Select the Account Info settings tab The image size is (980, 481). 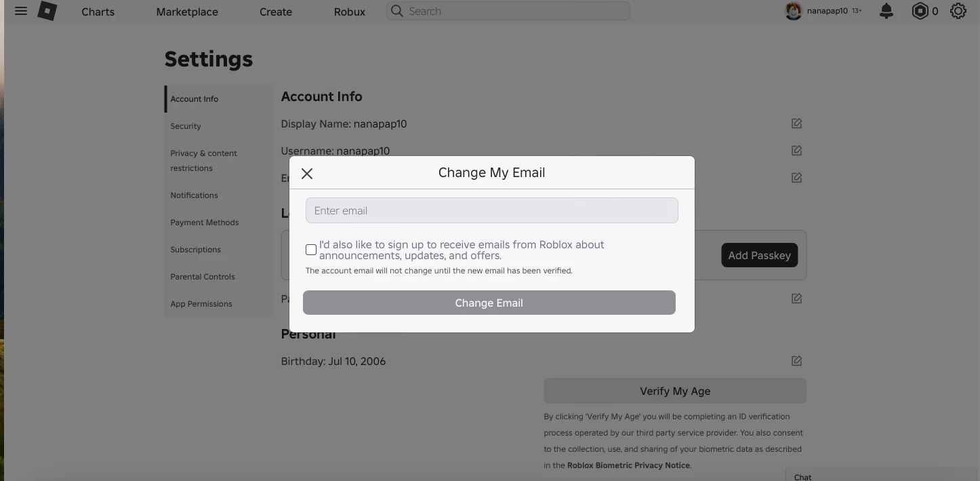point(219,99)
